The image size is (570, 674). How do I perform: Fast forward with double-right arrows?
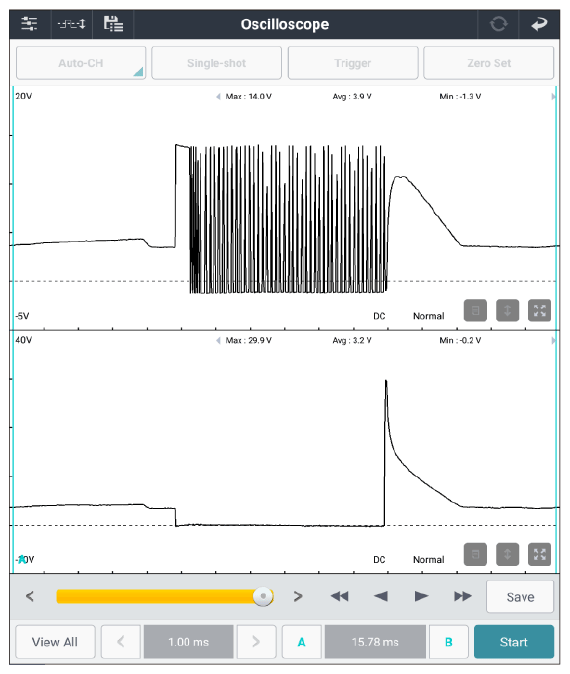463,596
